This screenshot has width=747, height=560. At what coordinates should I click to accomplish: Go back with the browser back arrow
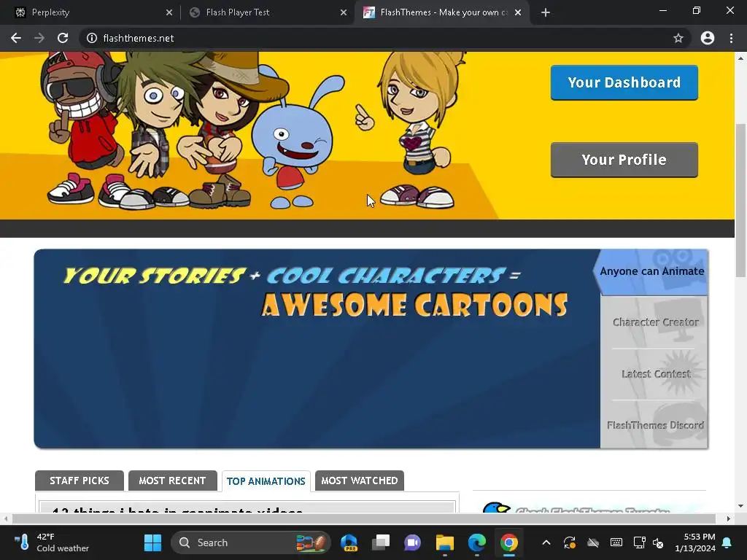[16, 38]
